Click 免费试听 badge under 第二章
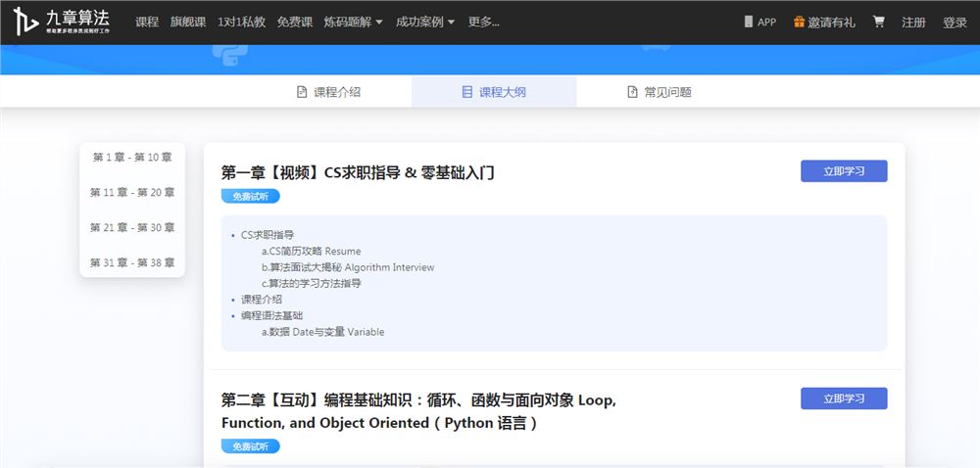The height and width of the screenshot is (468, 980). click(x=251, y=446)
